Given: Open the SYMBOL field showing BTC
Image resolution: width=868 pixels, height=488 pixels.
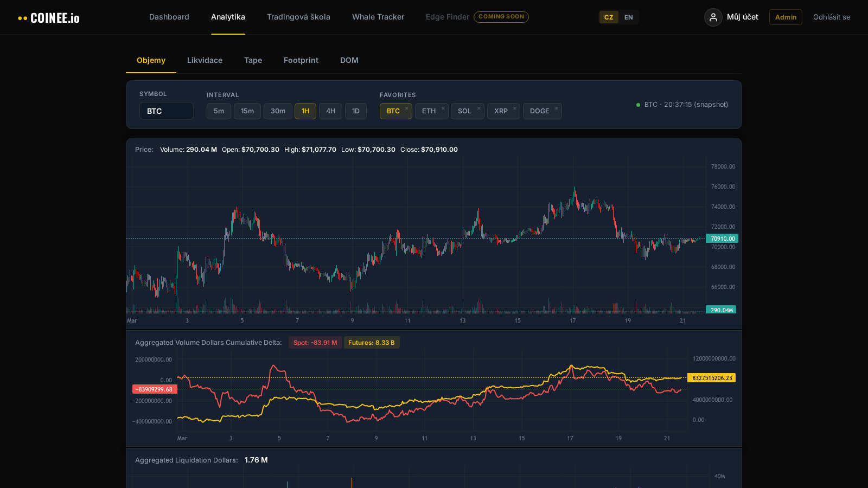Looking at the screenshot, I should pyautogui.click(x=167, y=111).
